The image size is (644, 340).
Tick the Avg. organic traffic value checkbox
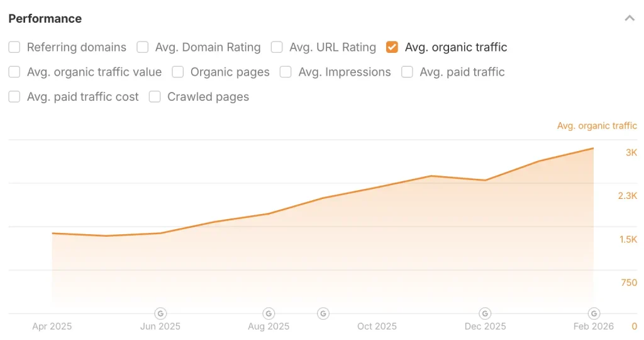point(14,72)
